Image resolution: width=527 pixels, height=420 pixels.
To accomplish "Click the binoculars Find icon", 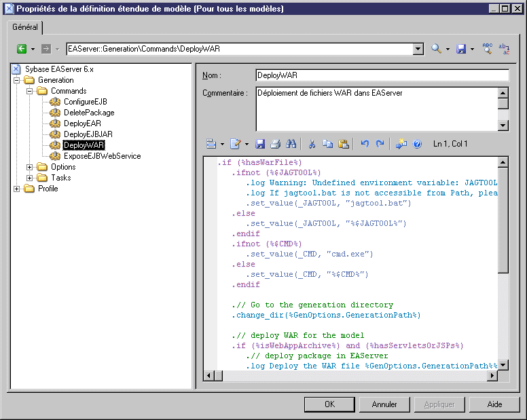I will click(x=291, y=144).
